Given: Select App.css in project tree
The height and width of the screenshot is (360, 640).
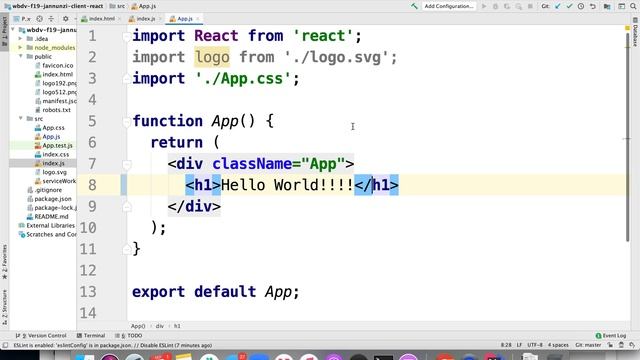Looking at the screenshot, I should pyautogui.click(x=50, y=128).
